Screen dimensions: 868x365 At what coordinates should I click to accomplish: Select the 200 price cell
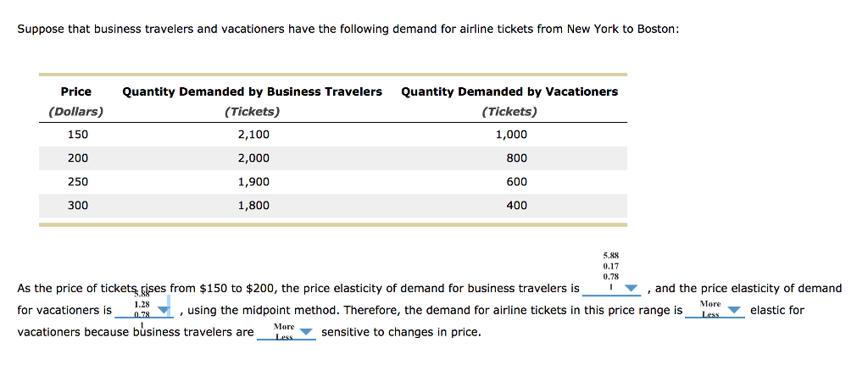click(x=77, y=158)
